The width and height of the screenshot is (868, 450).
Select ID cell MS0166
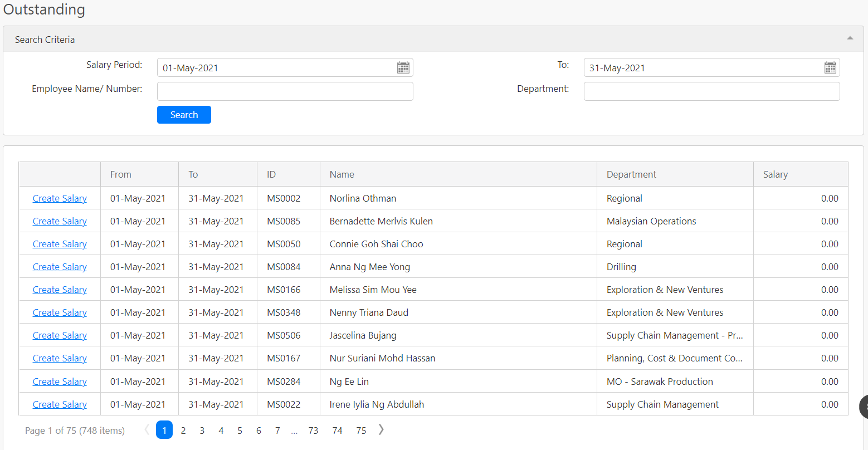(x=289, y=290)
